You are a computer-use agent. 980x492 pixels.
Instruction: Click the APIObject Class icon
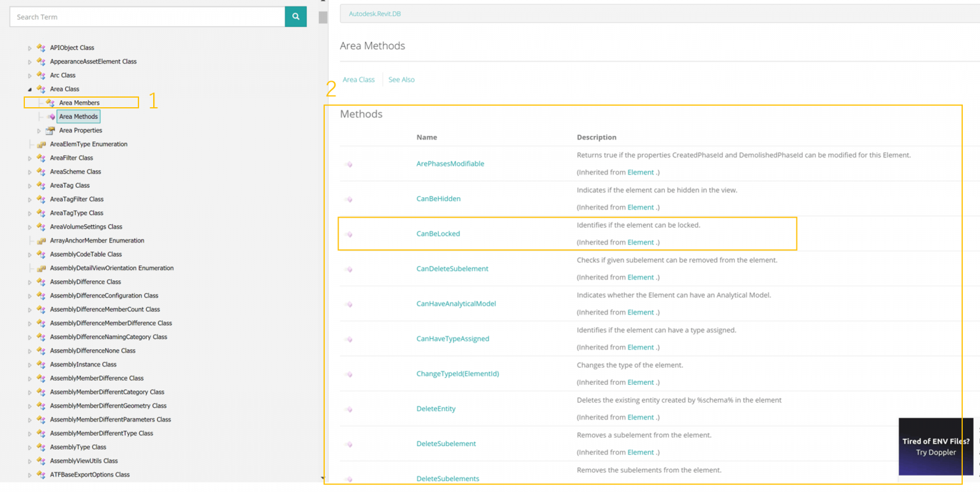41,48
